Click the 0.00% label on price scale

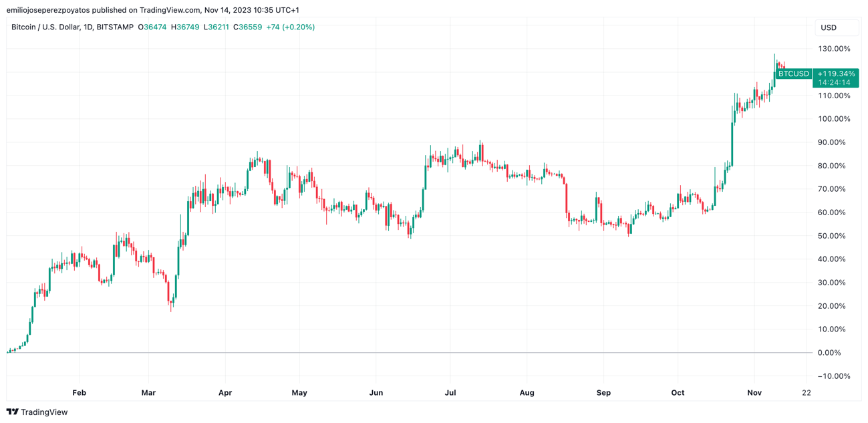pyautogui.click(x=829, y=353)
